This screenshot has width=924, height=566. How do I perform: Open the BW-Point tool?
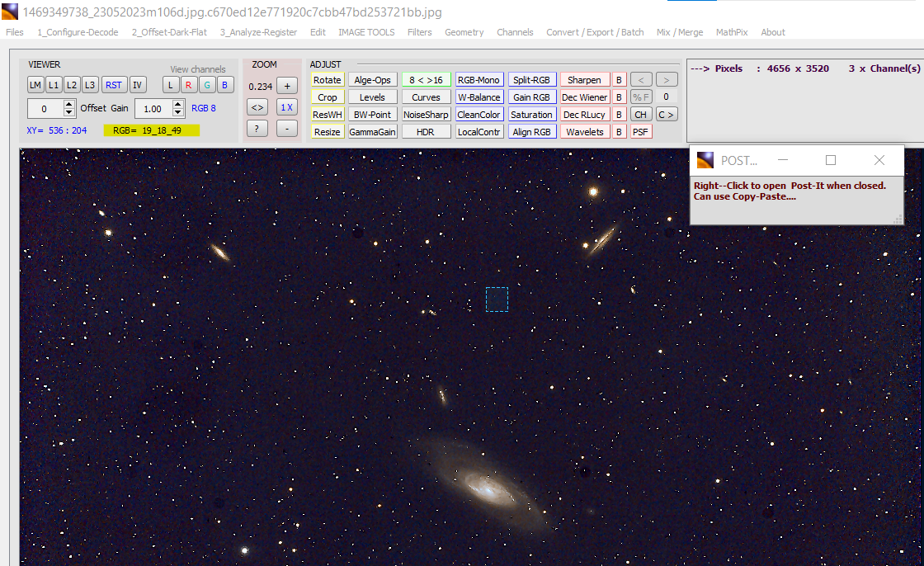pyautogui.click(x=372, y=115)
